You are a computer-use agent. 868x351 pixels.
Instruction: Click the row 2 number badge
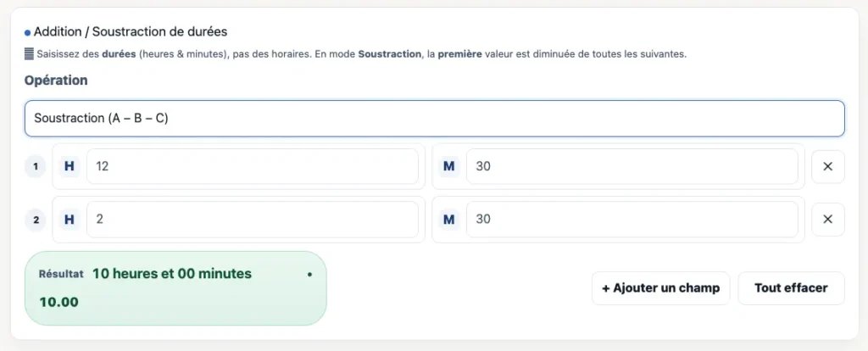(x=36, y=220)
